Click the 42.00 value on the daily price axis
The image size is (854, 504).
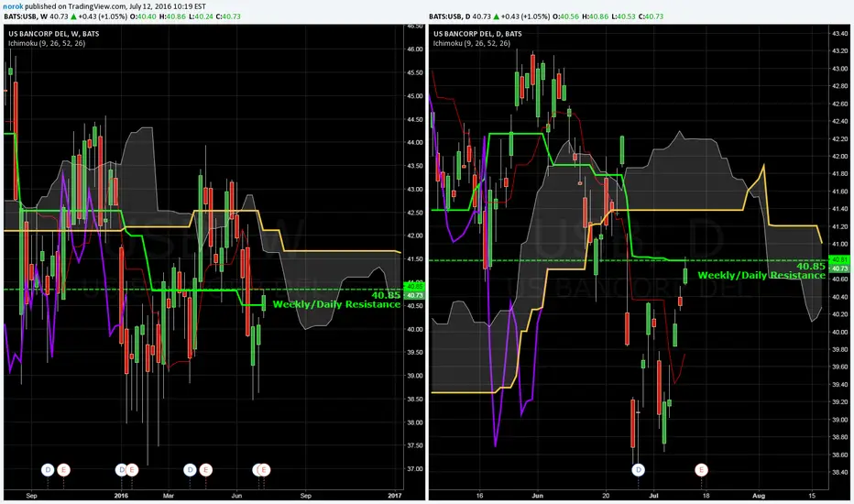pos(840,157)
